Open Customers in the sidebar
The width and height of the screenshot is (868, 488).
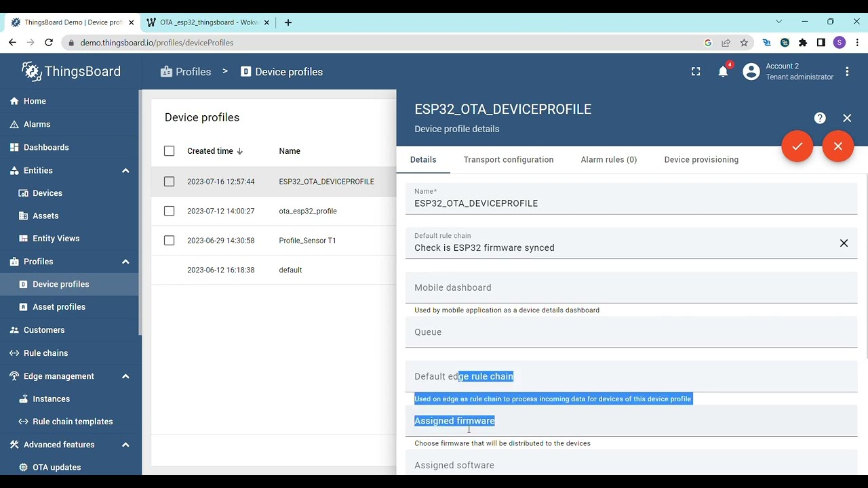tap(71, 330)
